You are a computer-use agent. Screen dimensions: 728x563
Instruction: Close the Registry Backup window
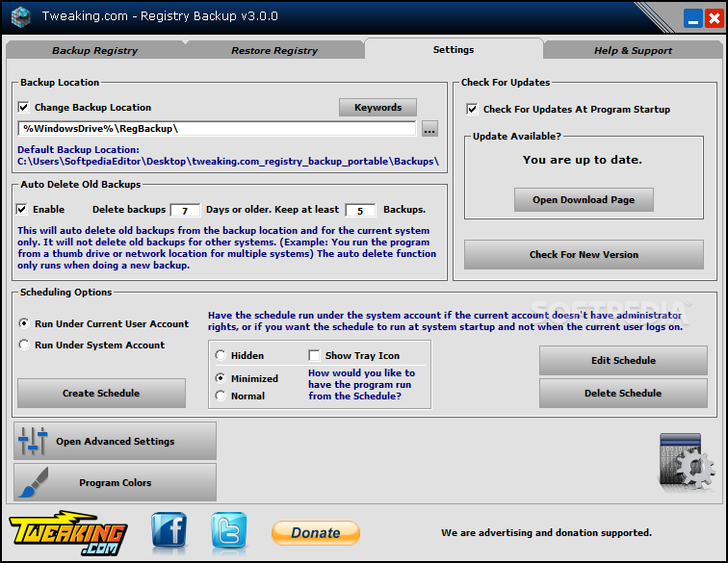coord(715,18)
